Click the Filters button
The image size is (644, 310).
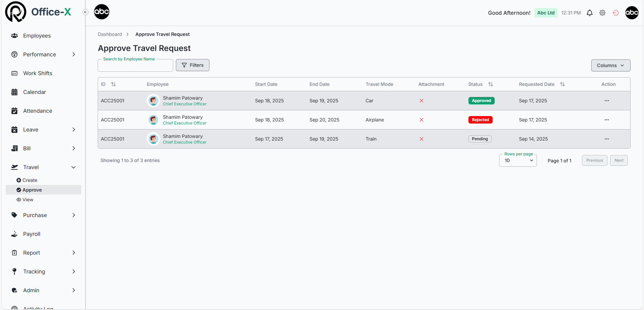[x=192, y=65]
